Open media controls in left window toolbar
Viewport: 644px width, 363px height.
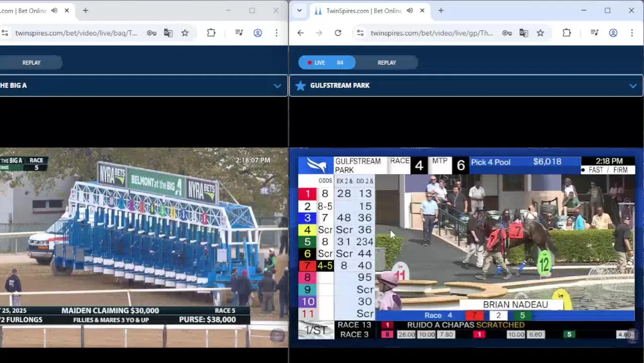tap(239, 33)
